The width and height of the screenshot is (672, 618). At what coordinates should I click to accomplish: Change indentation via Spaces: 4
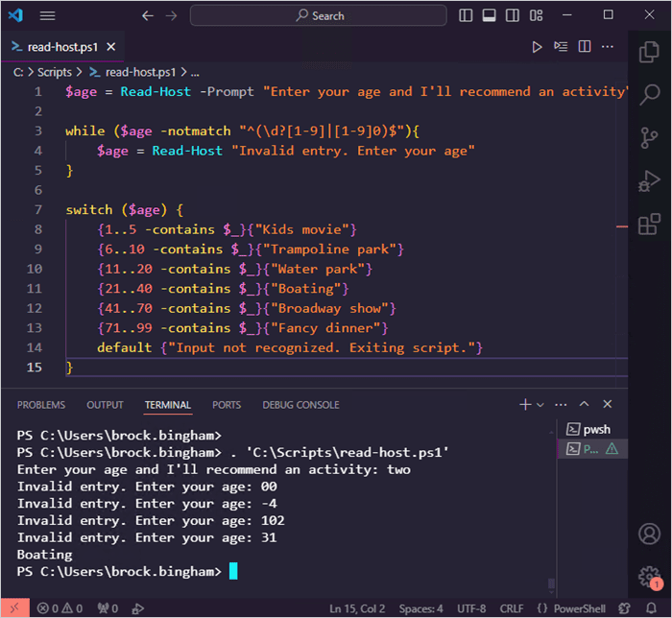[x=420, y=608]
